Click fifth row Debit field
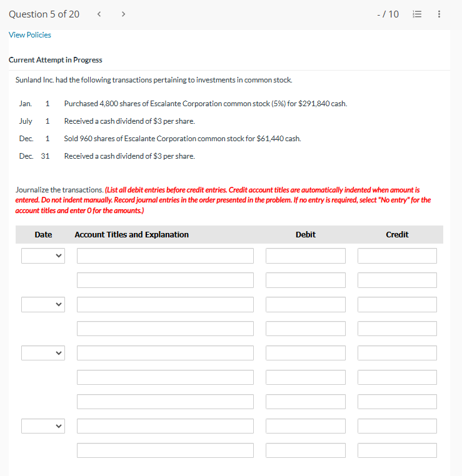Screen dimensions: 462x476 pos(306,353)
